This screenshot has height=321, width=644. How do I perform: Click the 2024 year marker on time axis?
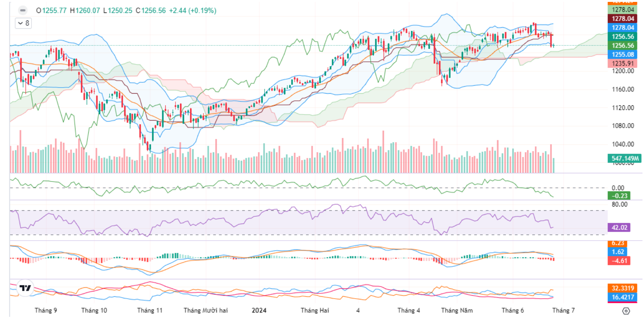pos(259,310)
